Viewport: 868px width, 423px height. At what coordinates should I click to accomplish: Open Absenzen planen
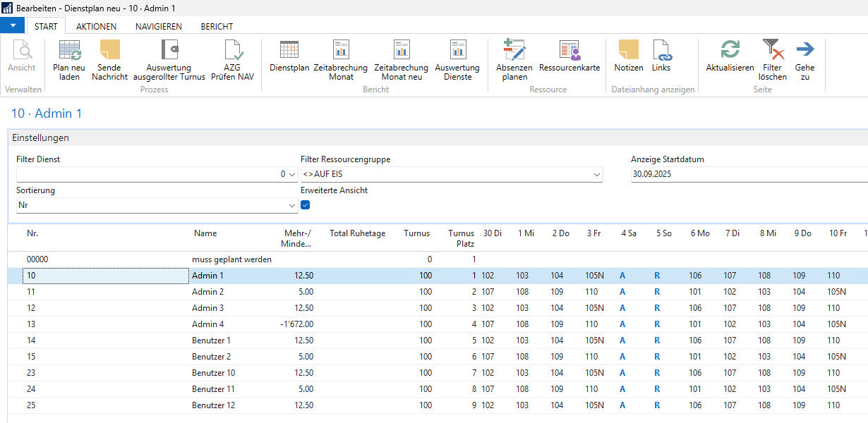(x=514, y=51)
